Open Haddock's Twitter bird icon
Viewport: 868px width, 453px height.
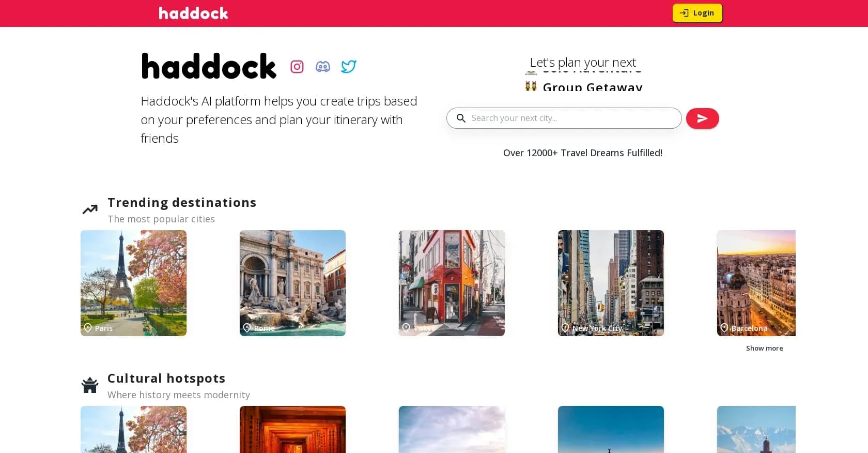pyautogui.click(x=349, y=67)
